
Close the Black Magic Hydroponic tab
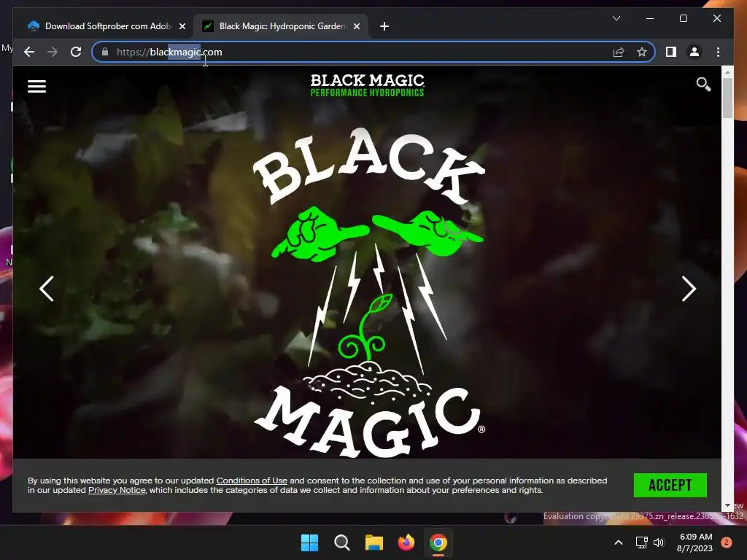[356, 26]
